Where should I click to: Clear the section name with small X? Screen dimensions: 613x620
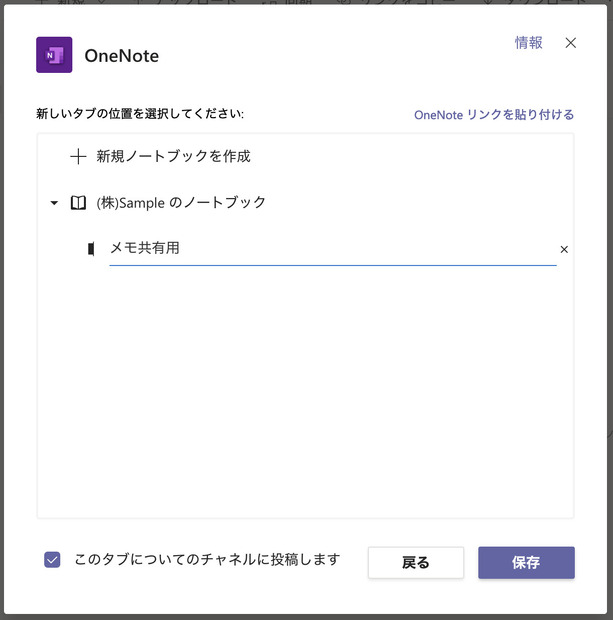click(x=564, y=249)
